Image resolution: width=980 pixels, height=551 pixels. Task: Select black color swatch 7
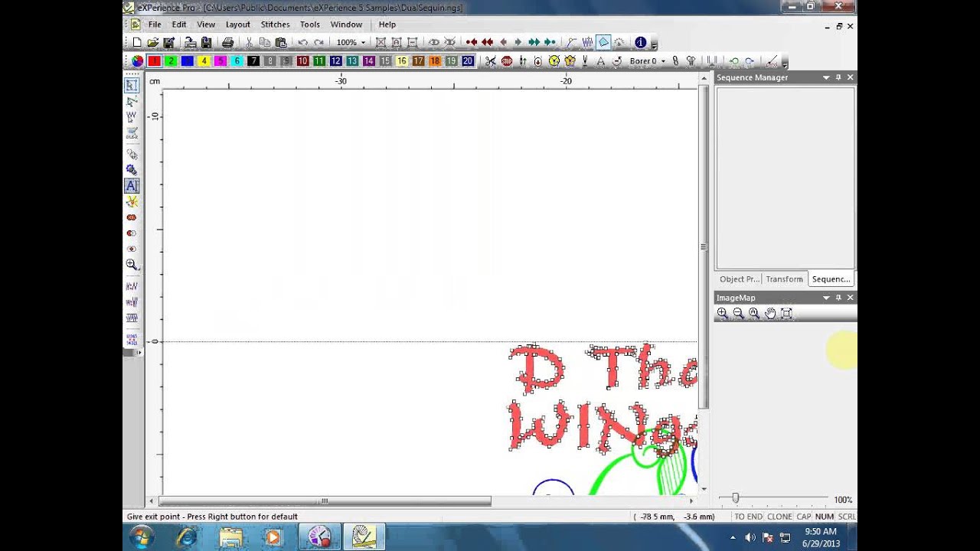[253, 61]
